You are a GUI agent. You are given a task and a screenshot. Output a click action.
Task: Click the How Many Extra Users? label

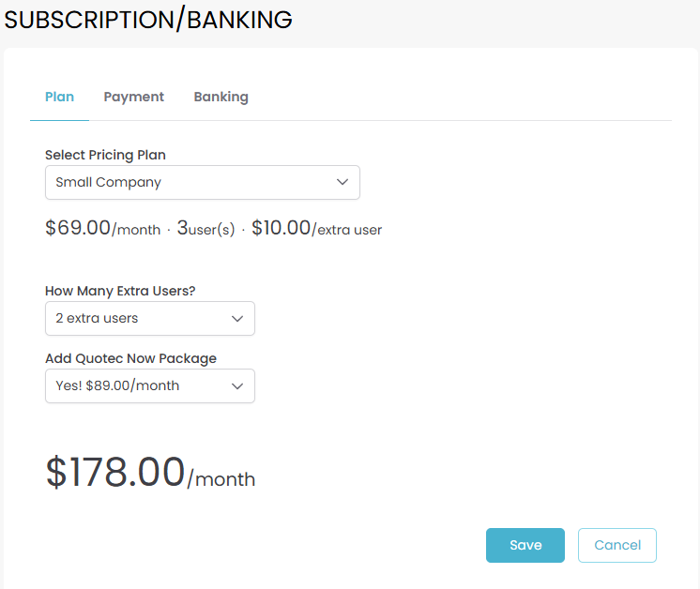coord(120,291)
